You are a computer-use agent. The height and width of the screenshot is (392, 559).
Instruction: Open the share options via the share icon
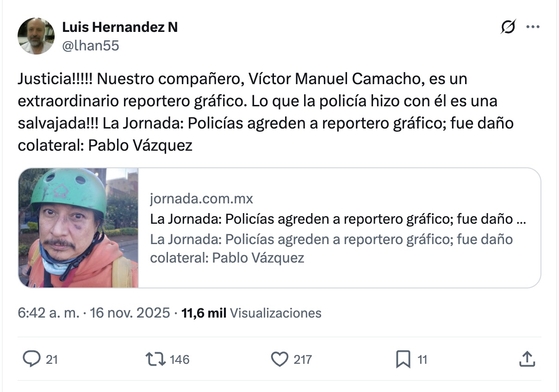(x=527, y=359)
